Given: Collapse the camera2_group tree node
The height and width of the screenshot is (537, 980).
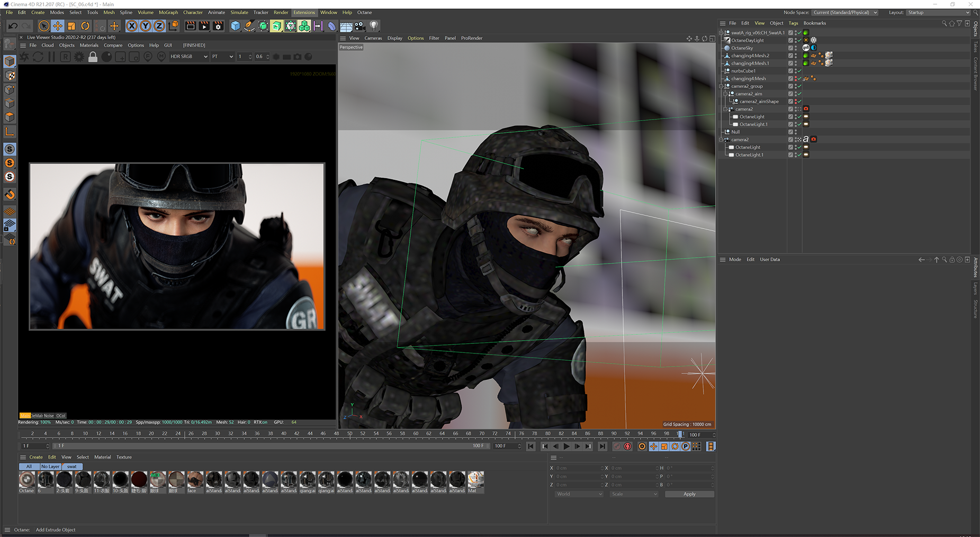Looking at the screenshot, I should pyautogui.click(x=721, y=86).
